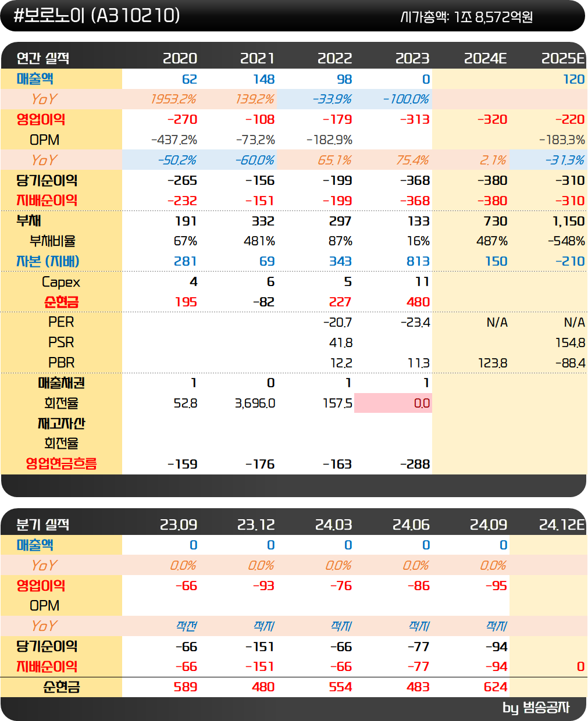Viewport: 588px width, 721px height.
Task: Select the 연간 실적 table header
Action: tap(43, 58)
